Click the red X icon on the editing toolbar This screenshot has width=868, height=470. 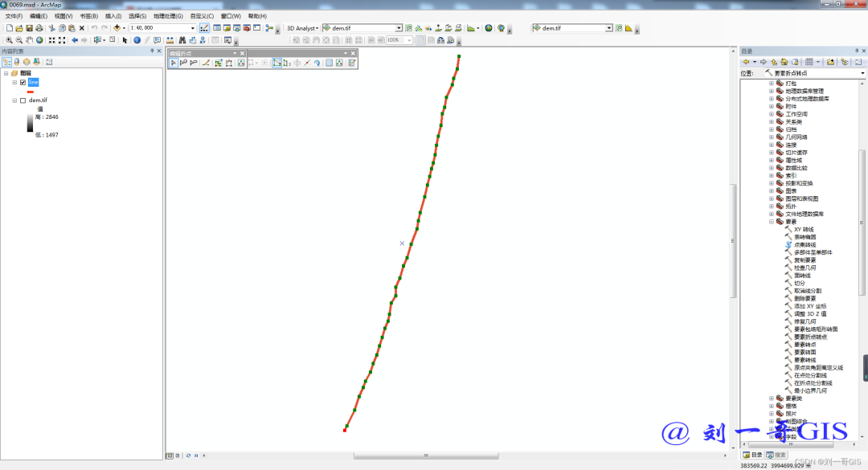307,63
